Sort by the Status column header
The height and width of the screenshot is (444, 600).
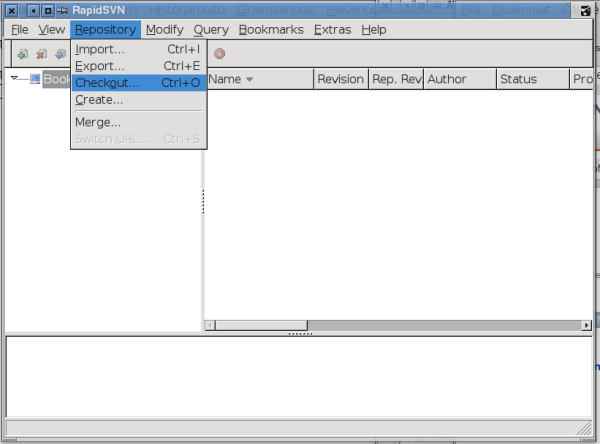[x=533, y=79]
